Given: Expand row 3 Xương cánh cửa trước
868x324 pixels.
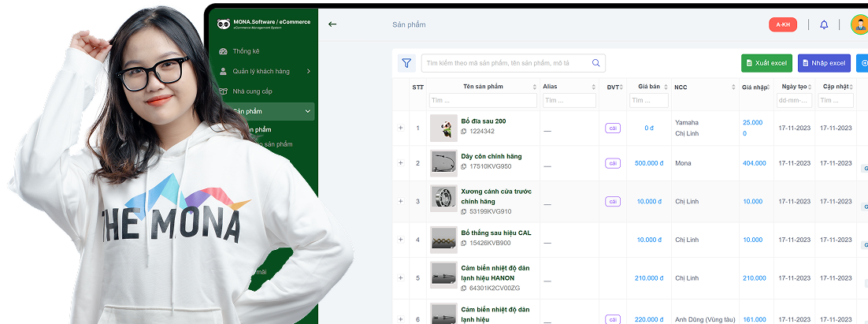Looking at the screenshot, I should coord(401,201).
